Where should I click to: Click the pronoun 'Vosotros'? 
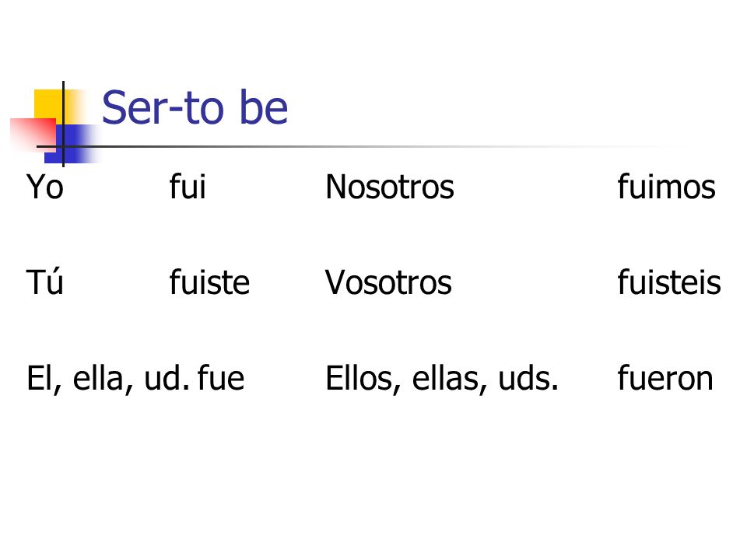(388, 282)
